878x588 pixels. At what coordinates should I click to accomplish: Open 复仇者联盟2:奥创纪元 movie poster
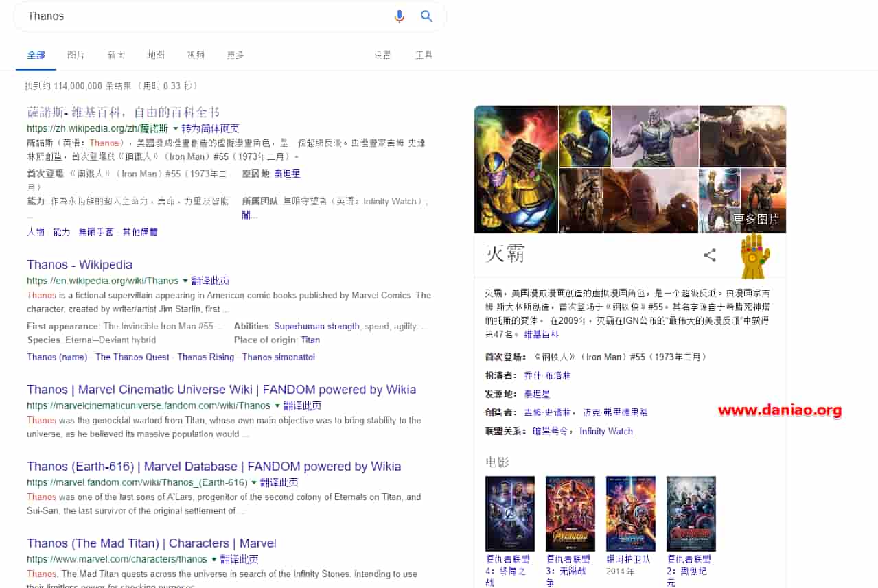click(691, 514)
